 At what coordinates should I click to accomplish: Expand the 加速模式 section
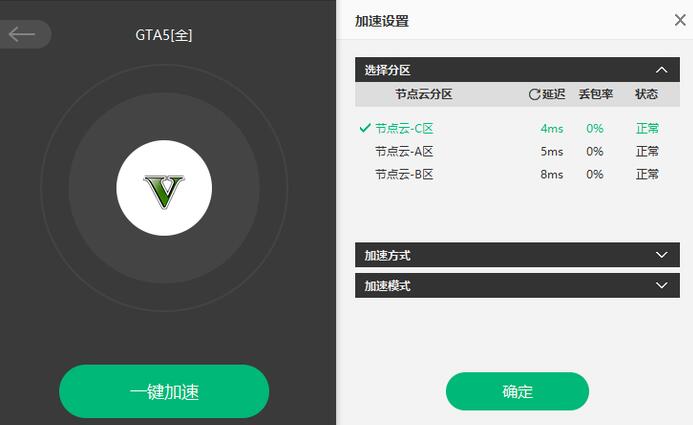517,285
